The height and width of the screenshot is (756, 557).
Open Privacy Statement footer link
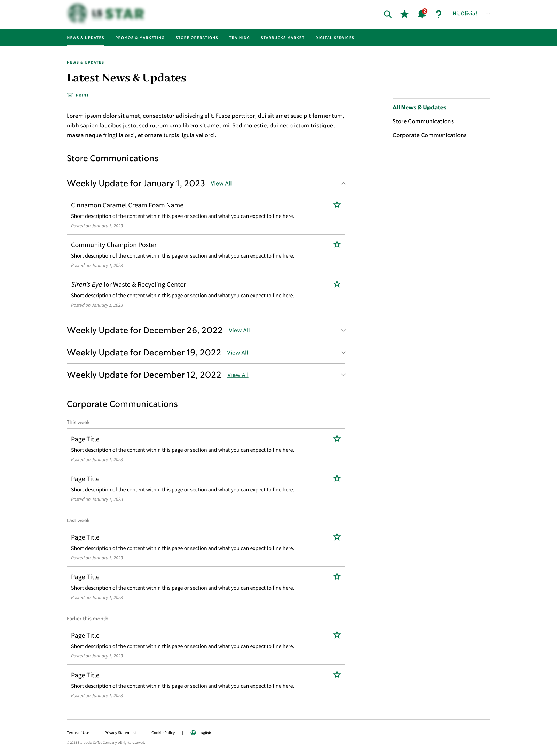[120, 733]
